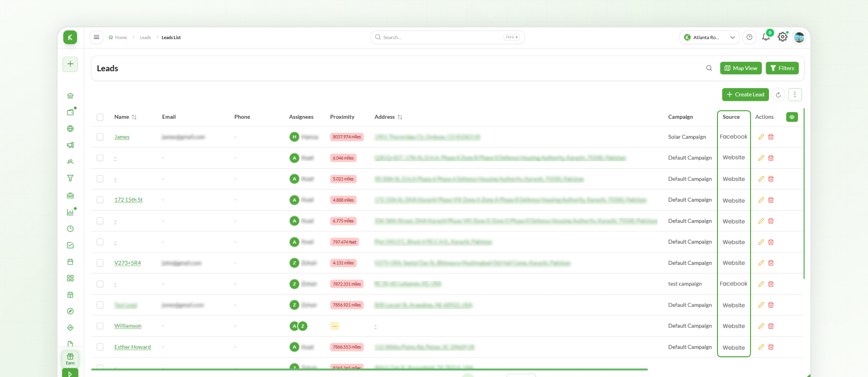This screenshot has width=868, height=377.
Task: Click the Solar Campaign cell in James row
Action: tap(687, 137)
